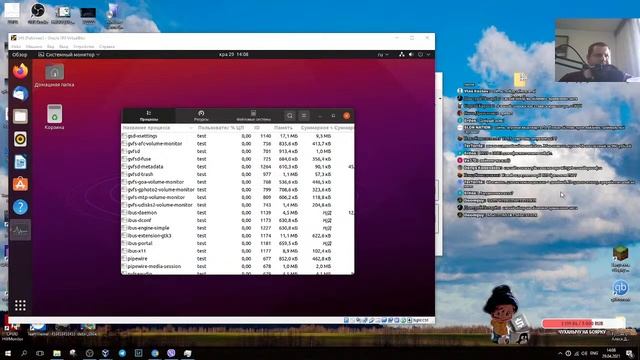Select the pipewire-media-session process row
The height and width of the screenshot is (360, 640).
[x=238, y=266]
